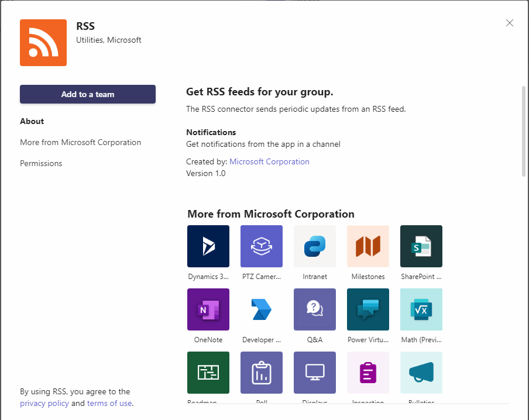This screenshot has width=529, height=420.
Task: Click the Q&A app icon
Action: 315,309
